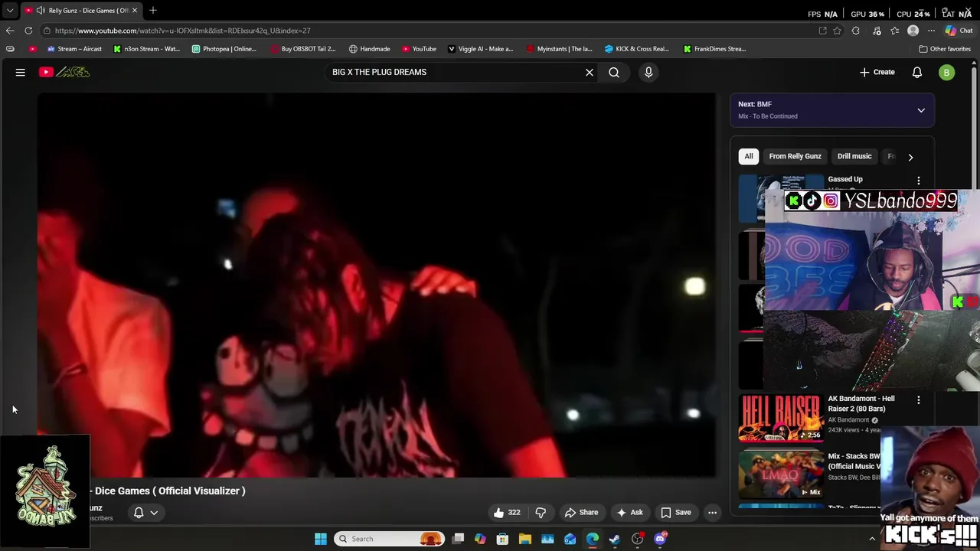Launch Microsoft Store from taskbar
The image size is (980, 551).
[502, 539]
